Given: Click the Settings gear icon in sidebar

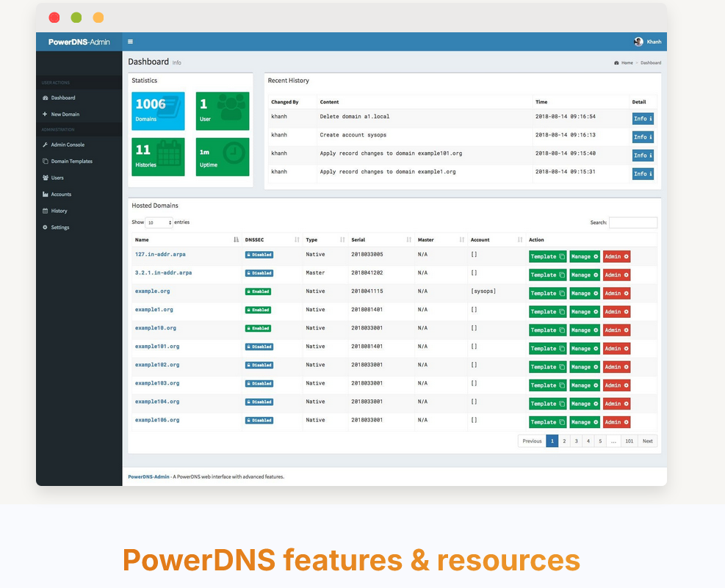Looking at the screenshot, I should (46, 228).
